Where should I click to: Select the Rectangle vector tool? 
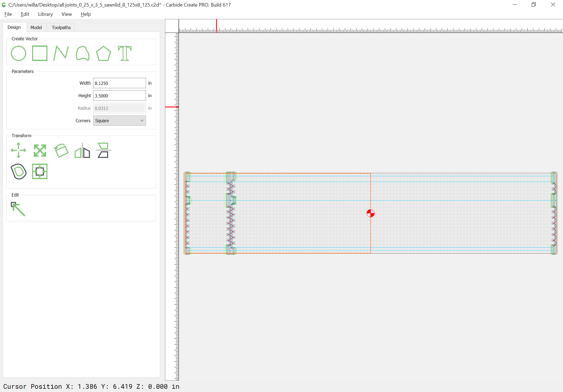tap(40, 53)
